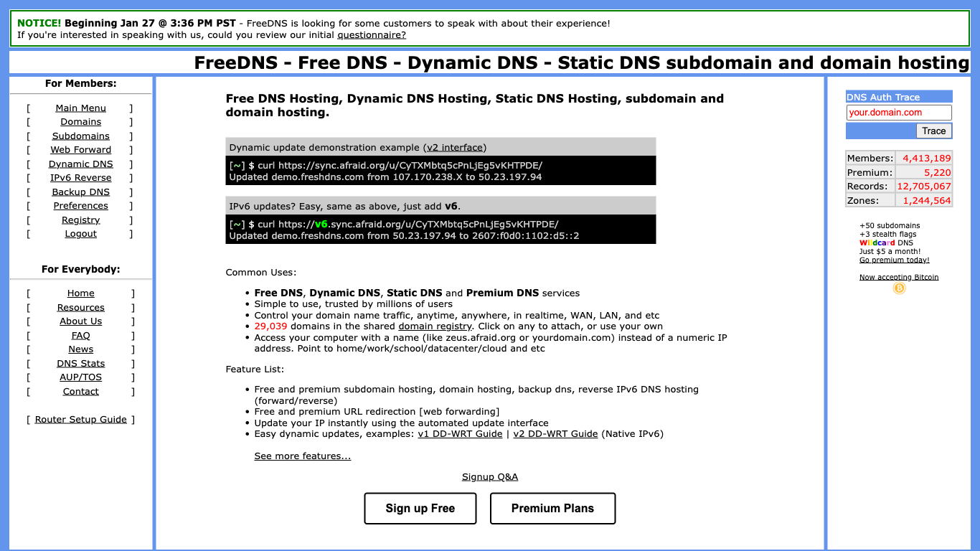980x551 pixels.
Task: Open the v1 DD-WRT Guide
Action: tap(460, 434)
